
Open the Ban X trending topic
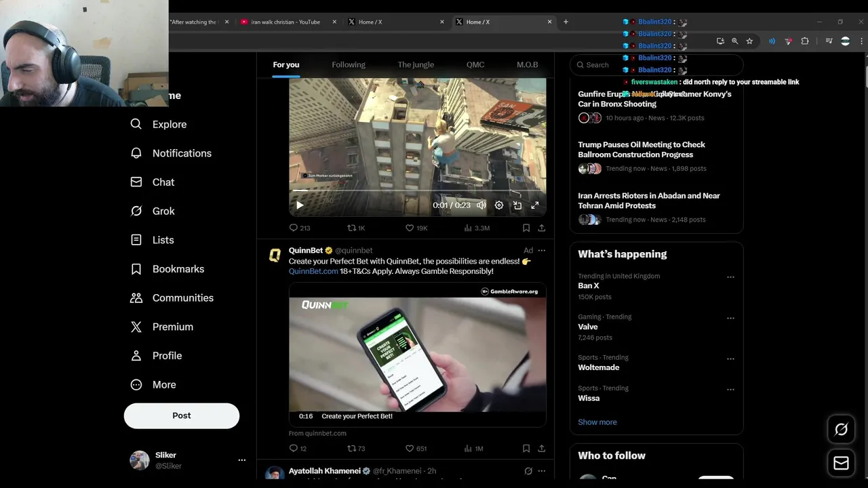pyautogui.click(x=589, y=286)
